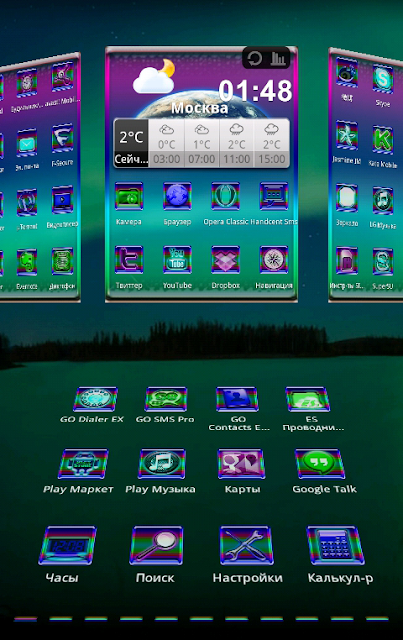The width and height of the screenshot is (403, 640).
Task: Launch the Калькул-р calculator icon
Action: point(336,545)
